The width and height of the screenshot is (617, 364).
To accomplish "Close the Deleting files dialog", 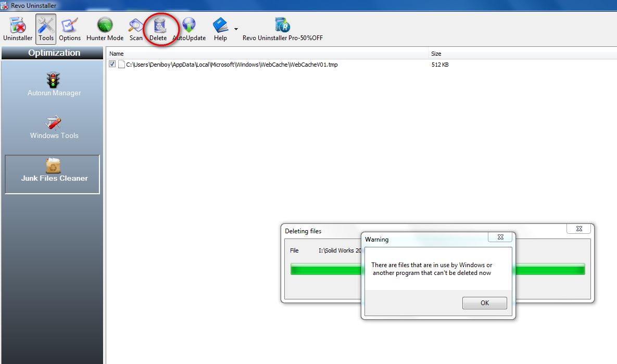I will [578, 229].
